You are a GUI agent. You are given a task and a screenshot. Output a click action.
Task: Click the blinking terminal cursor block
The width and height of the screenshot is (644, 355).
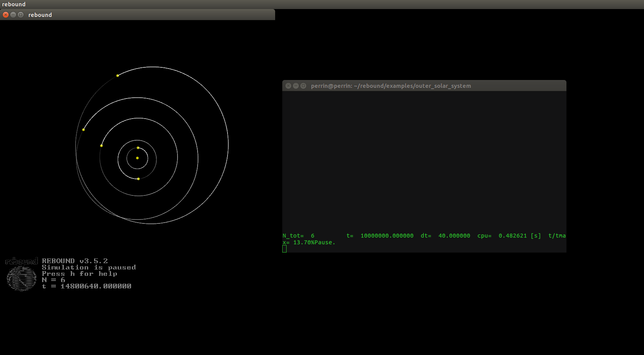click(284, 249)
